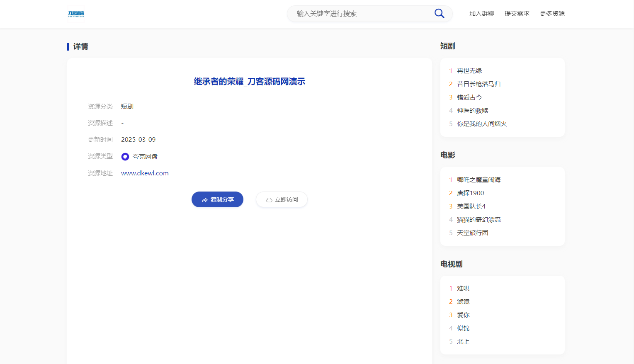Select 唐探1900 in the movie rankings

(471, 193)
